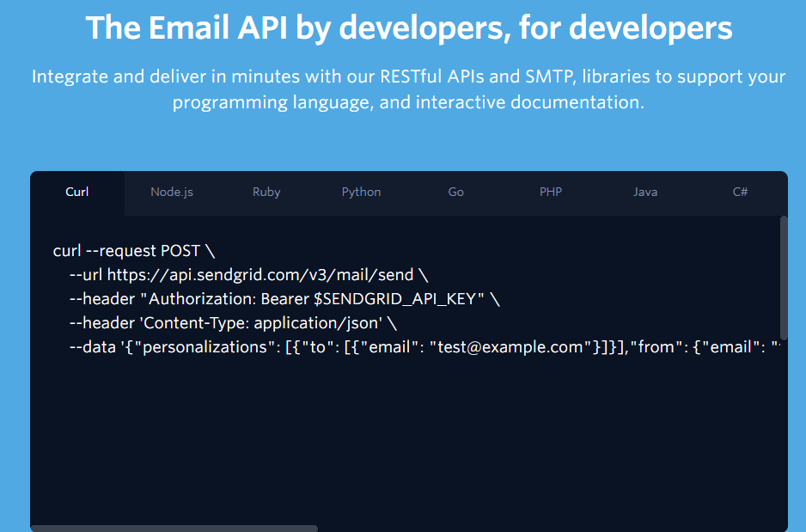The image size is (806, 532).
Task: Click the code panel vertical scrollbar
Action: pos(783,277)
